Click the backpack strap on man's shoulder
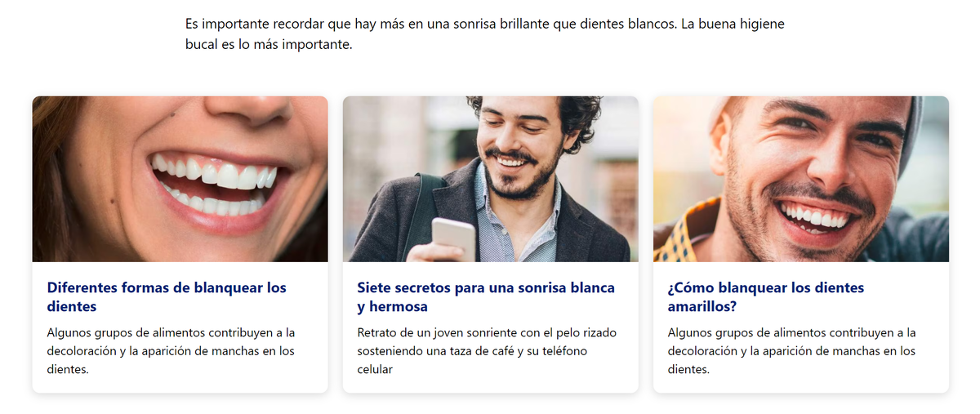This screenshot has width=980, height=414. click(422, 212)
